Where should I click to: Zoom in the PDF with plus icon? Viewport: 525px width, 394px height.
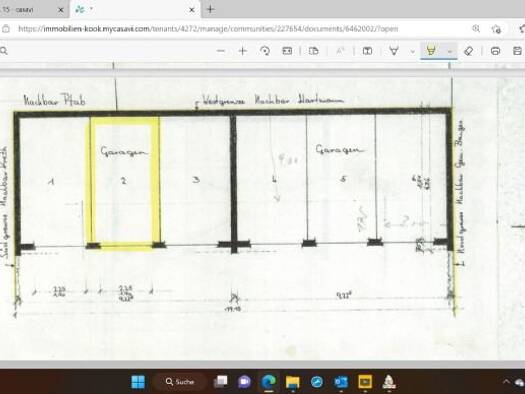[242, 51]
